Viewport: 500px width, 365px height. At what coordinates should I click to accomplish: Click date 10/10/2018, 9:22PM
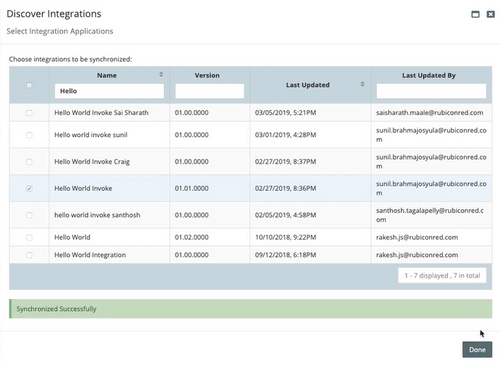point(285,237)
